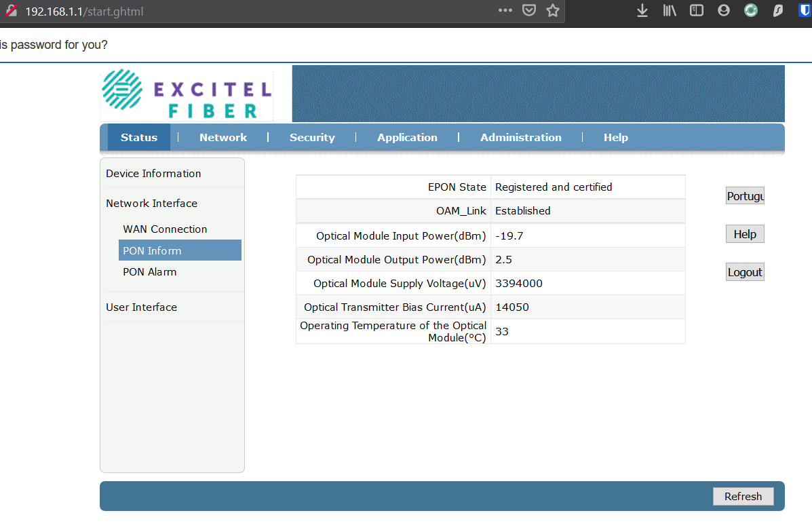Select WAN Connection under Network Interface
812x530 pixels.
164,229
